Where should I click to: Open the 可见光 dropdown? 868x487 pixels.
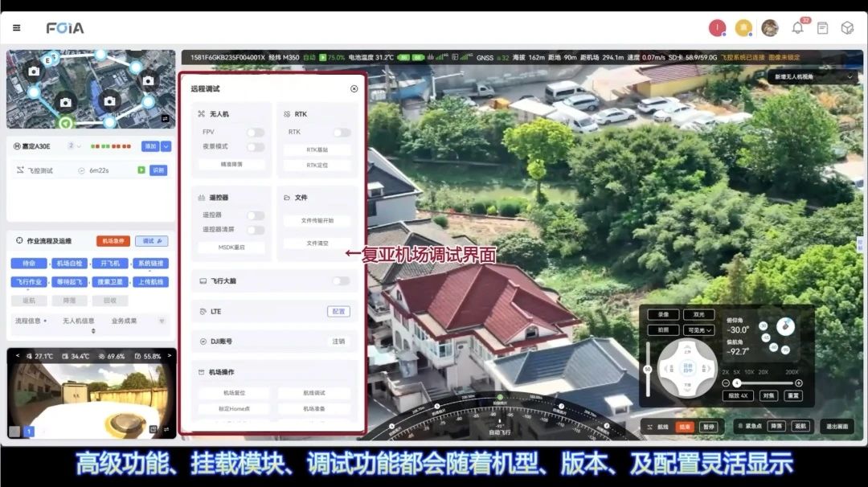pyautogui.click(x=698, y=330)
